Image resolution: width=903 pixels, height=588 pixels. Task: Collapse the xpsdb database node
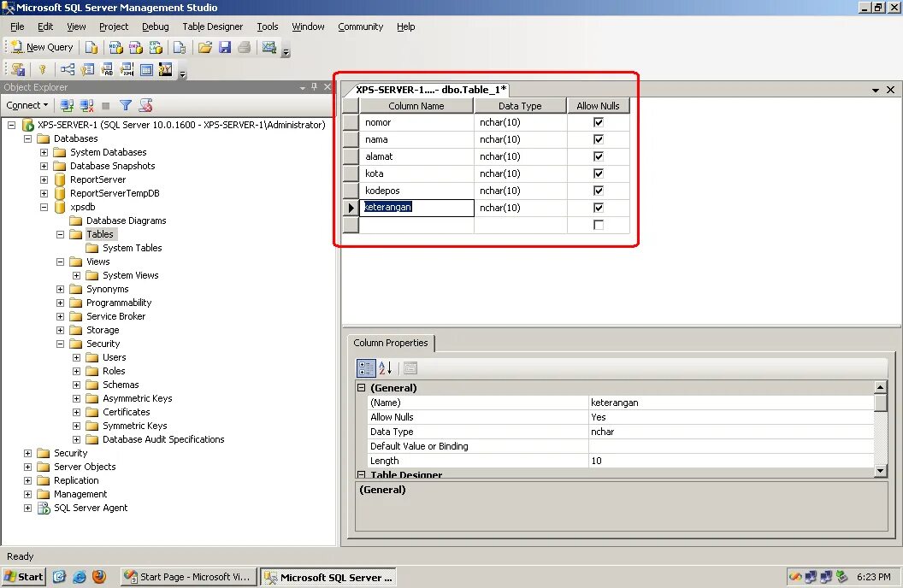coord(44,207)
